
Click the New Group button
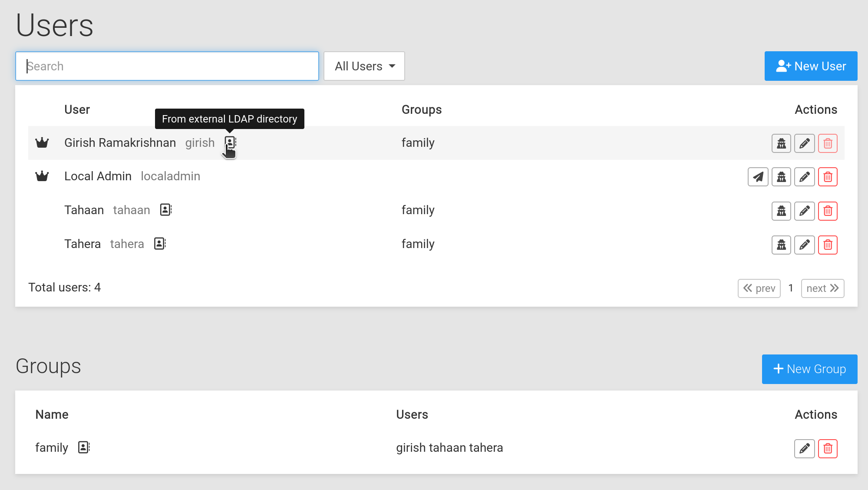pyautogui.click(x=809, y=369)
